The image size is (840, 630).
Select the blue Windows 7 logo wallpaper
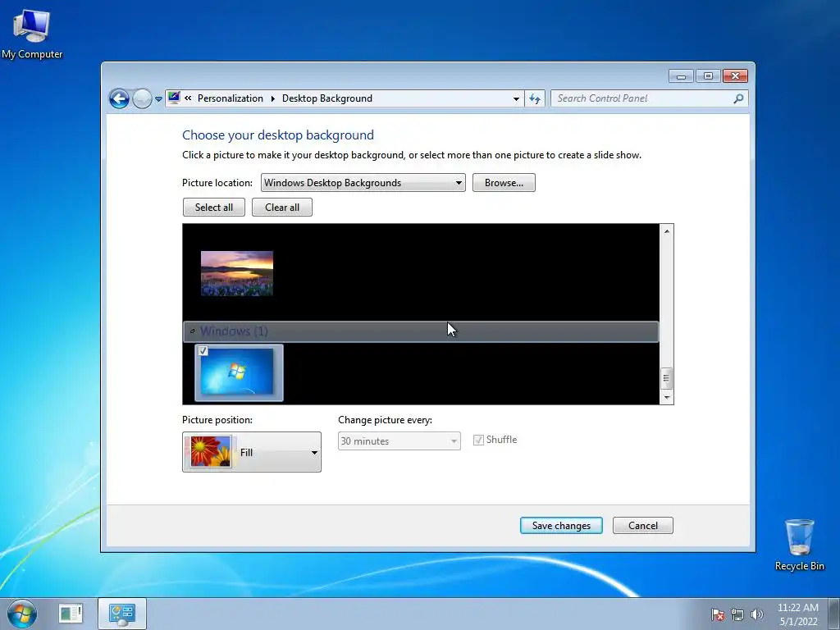coord(239,373)
